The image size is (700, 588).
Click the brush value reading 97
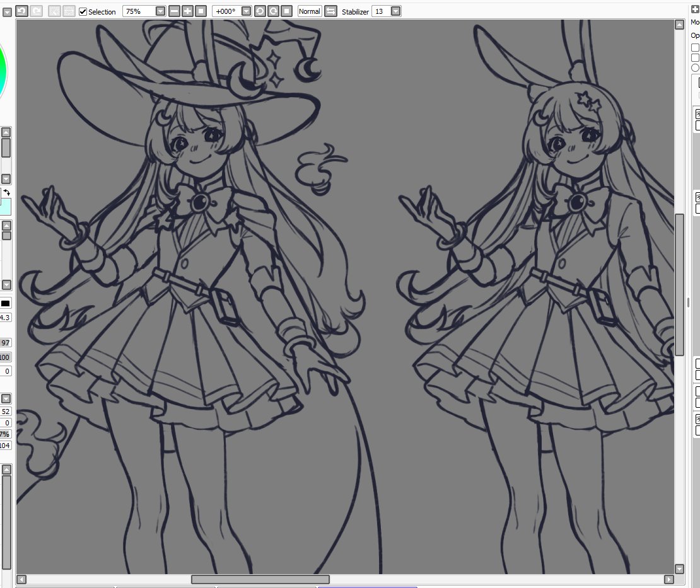(x=5, y=343)
